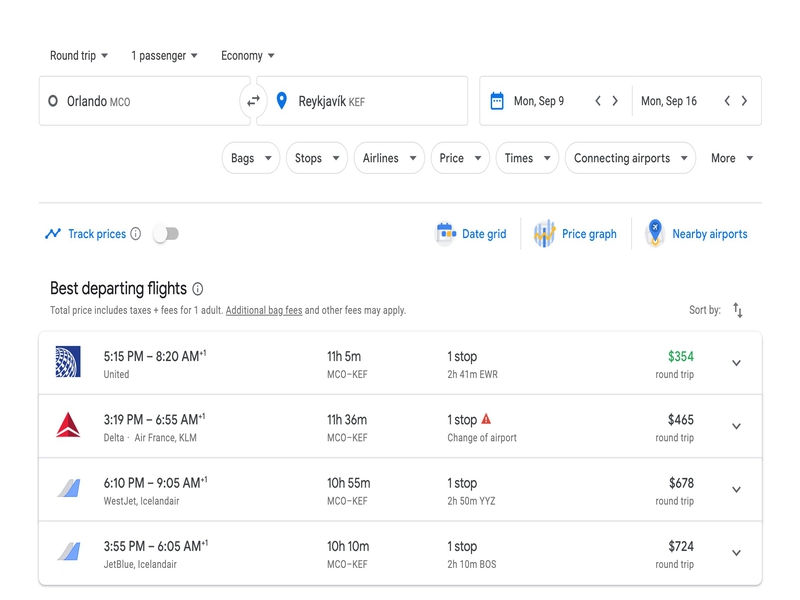Screen dimensions: 800x600
Task: Click the Best departing flights heading
Action: click(x=118, y=288)
